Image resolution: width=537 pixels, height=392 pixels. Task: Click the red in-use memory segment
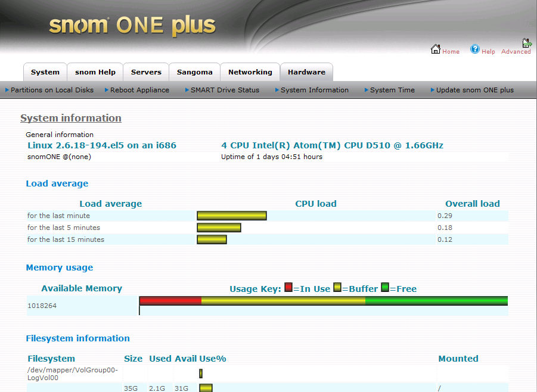(170, 301)
